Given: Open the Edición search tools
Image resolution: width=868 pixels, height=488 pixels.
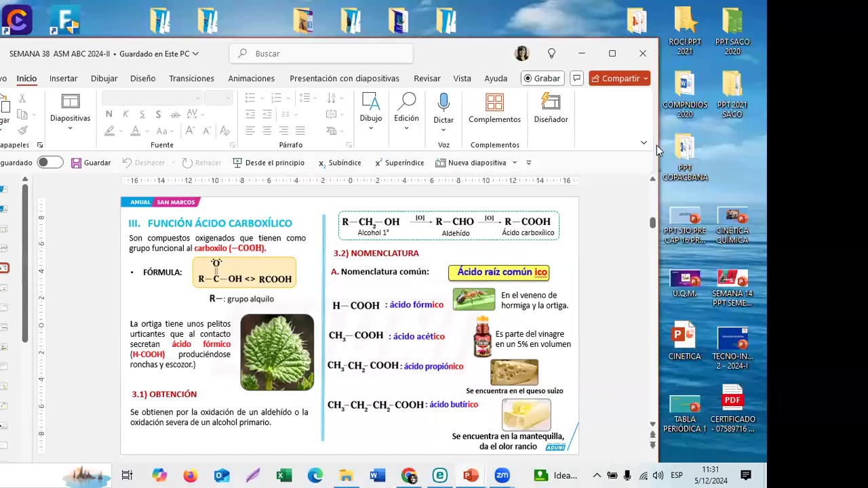Looking at the screenshot, I should 406,113.
